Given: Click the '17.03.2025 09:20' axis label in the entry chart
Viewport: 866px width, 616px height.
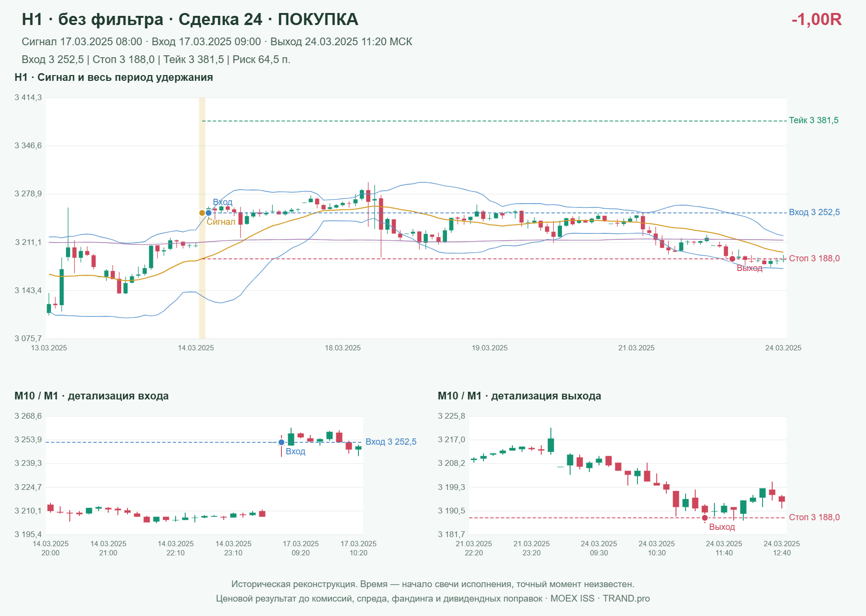Looking at the screenshot, I should [301, 548].
